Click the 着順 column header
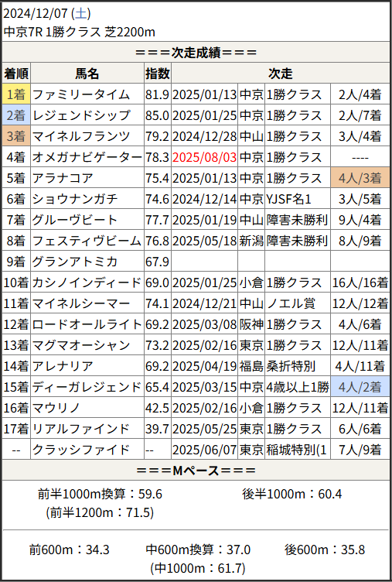Image resolution: width=392 pixels, height=582 pixels. (16, 74)
